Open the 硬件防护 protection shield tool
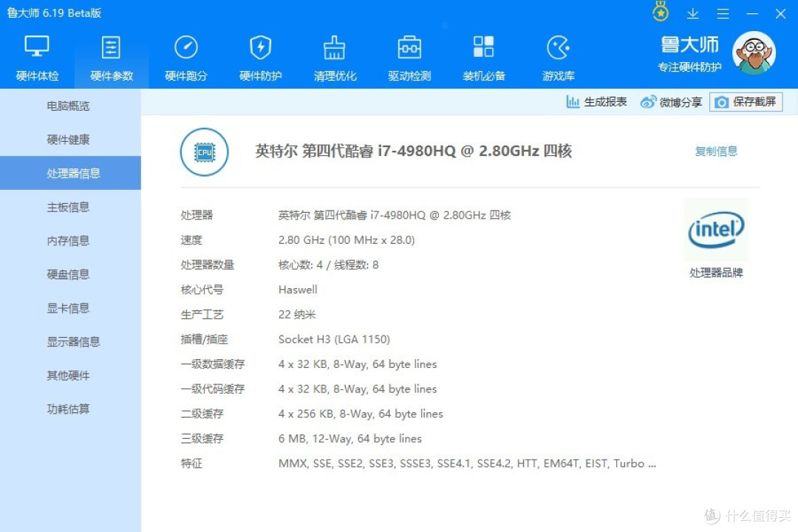 click(260, 55)
